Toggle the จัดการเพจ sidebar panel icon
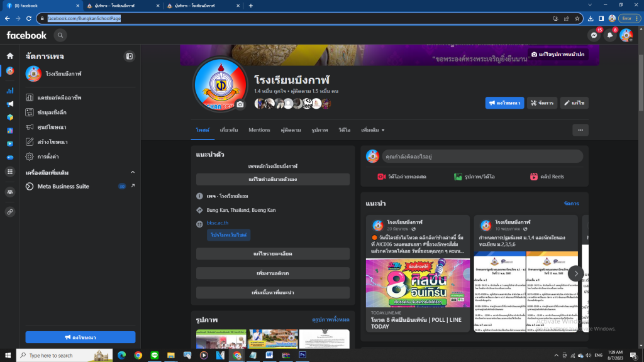This screenshot has width=644, height=362. coord(130,56)
